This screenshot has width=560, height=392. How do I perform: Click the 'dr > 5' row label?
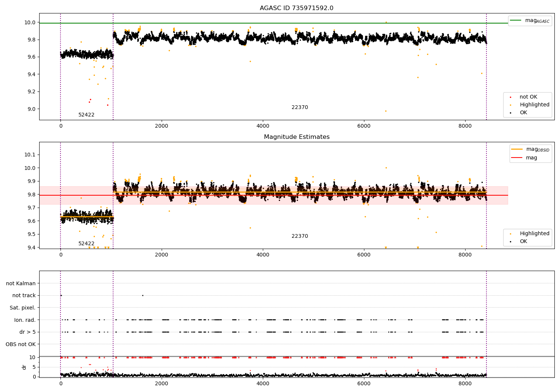coord(28,332)
